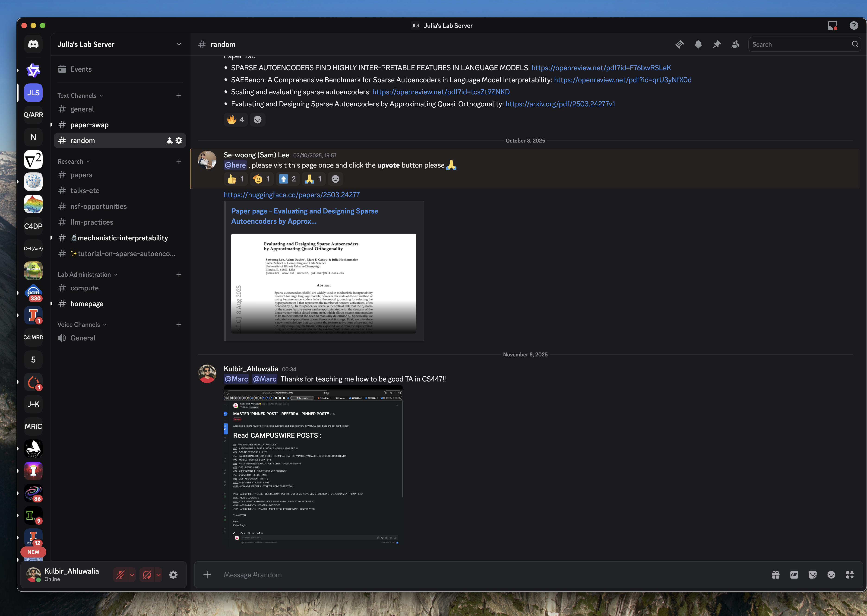Open the arxiv.org 2503.24277v1 link
Screen dimensions: 867x616
(560, 104)
